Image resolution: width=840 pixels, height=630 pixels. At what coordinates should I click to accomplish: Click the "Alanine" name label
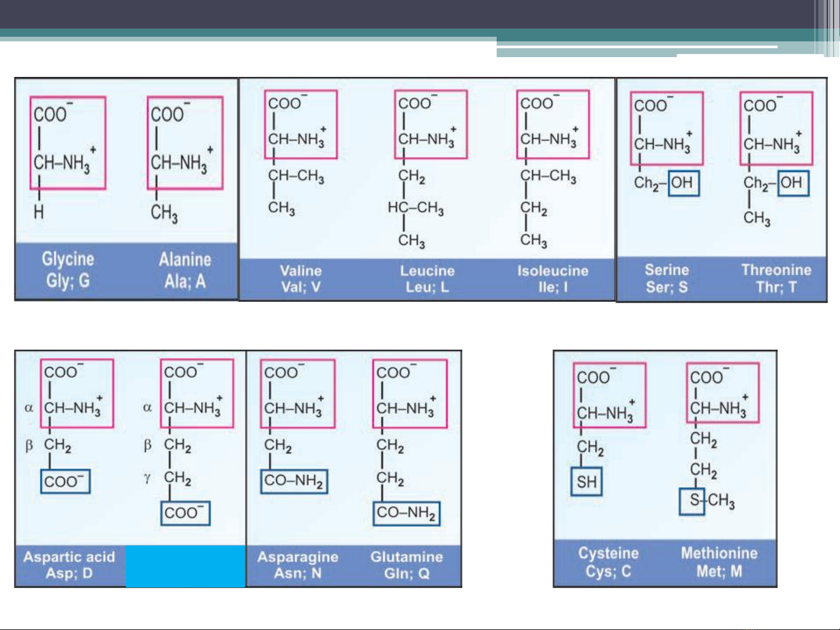185,259
